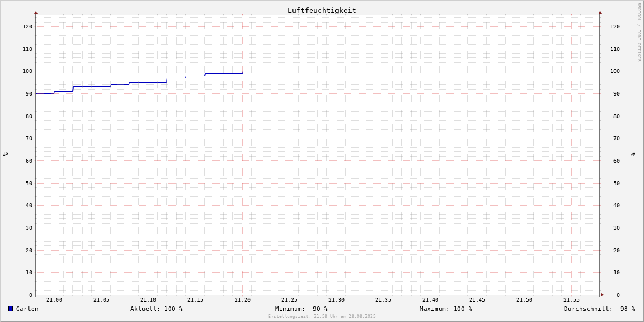Click the 21:50 time axis label

coord(524,300)
